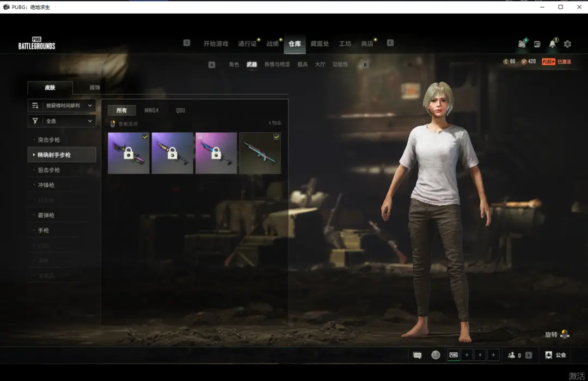Screen dimensions: 588x381
Task: Switch to the 角色 (Character) sub-tab
Action: [x=234, y=65]
